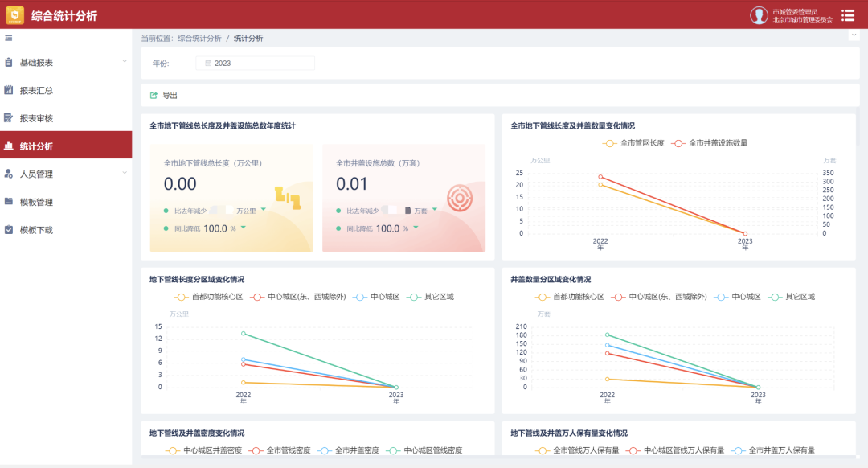Open the dropdown arrow below the hamburger menu

click(853, 35)
